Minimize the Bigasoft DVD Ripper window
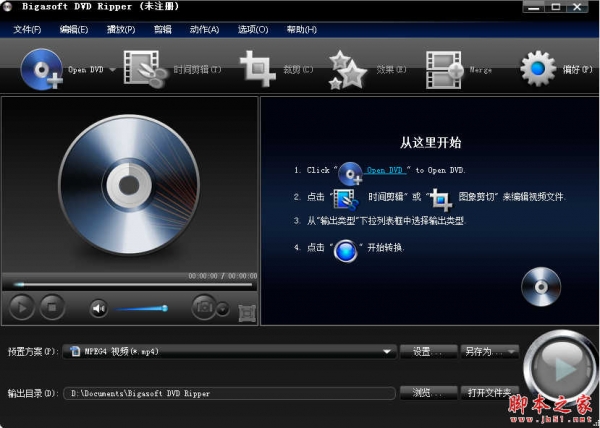 534,7
